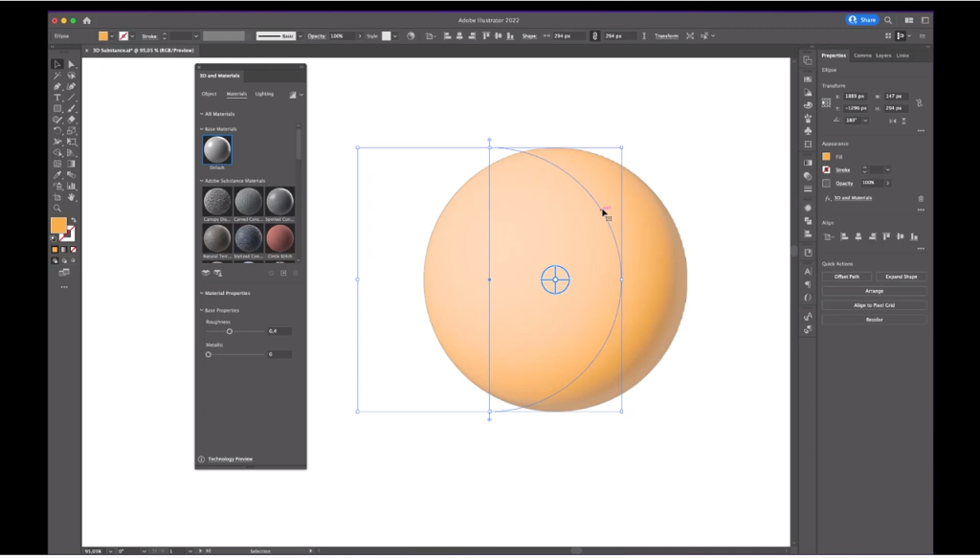Click the Roughness slider handle
980x558 pixels.
pyautogui.click(x=230, y=331)
